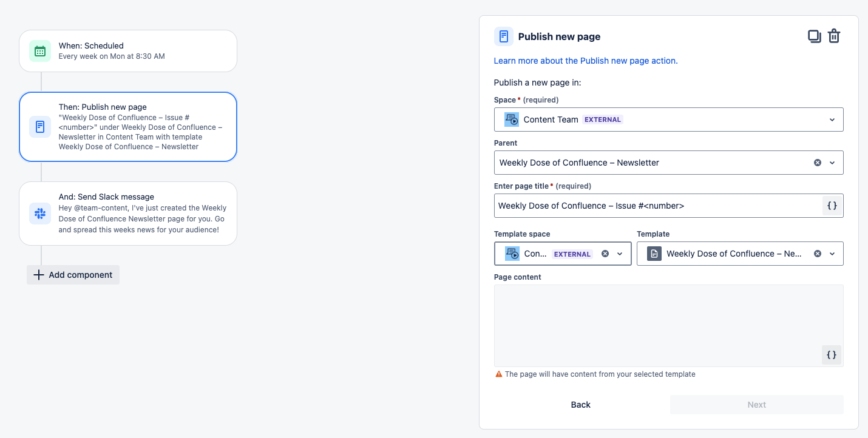Expand the Template space dropdown chevron
The image size is (868, 438).
(620, 254)
